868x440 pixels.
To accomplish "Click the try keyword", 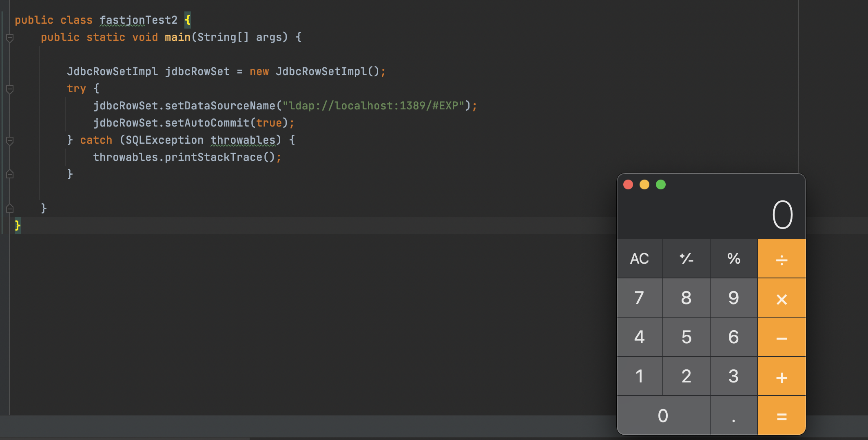I will pos(77,89).
